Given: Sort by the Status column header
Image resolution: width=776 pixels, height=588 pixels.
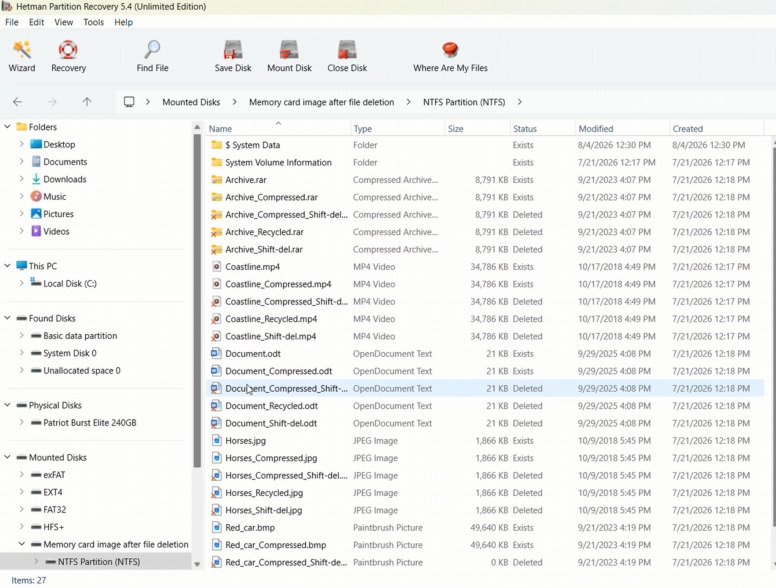Looking at the screenshot, I should (542, 129).
